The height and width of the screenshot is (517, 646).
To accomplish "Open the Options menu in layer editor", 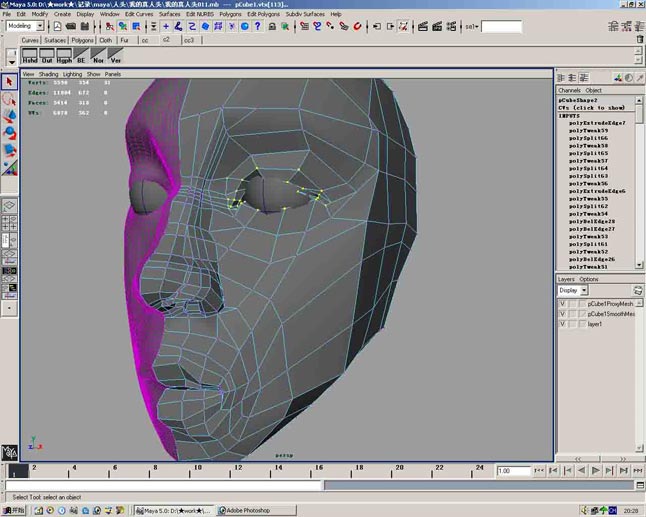I will click(589, 279).
